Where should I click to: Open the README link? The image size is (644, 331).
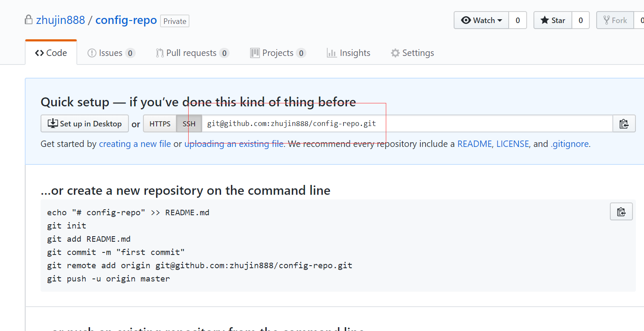pos(475,144)
